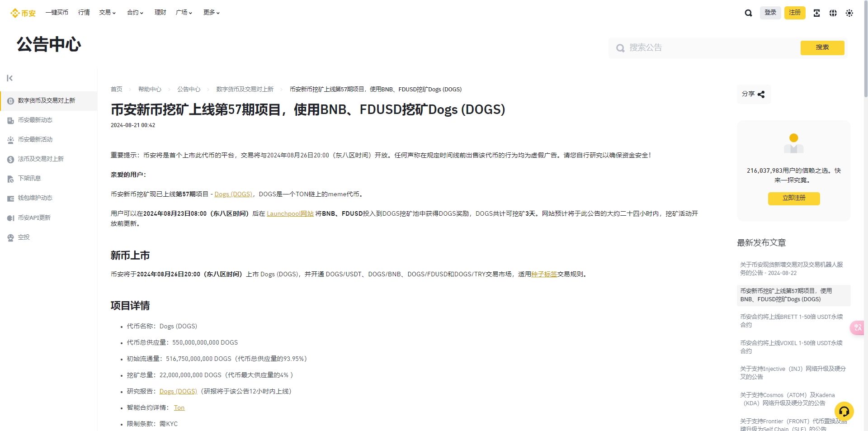
Task: Open the language globe icon
Action: tap(833, 13)
